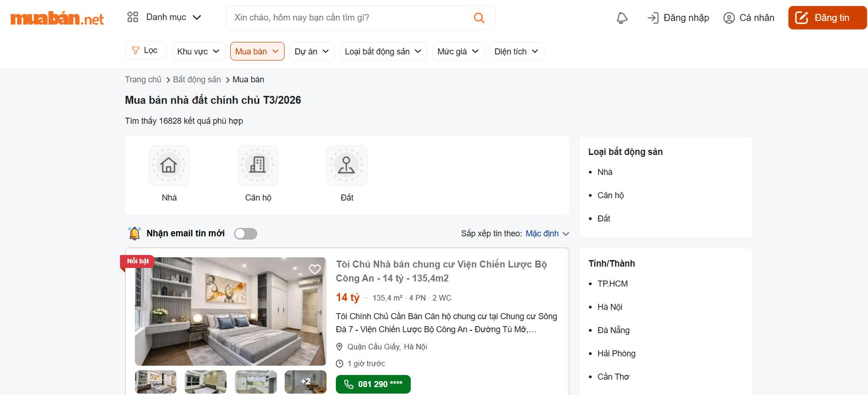The height and width of the screenshot is (395, 868).
Task: Click the 14 tỷ price text
Action: tap(347, 297)
